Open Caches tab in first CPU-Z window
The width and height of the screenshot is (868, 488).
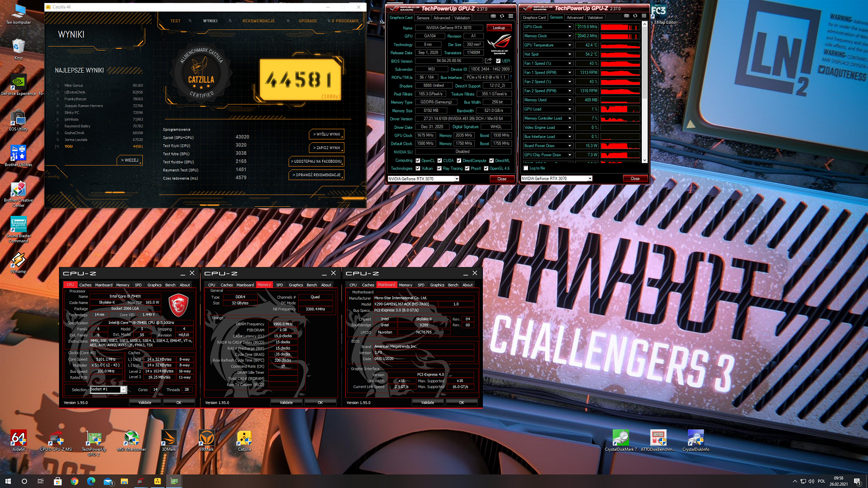coord(85,285)
